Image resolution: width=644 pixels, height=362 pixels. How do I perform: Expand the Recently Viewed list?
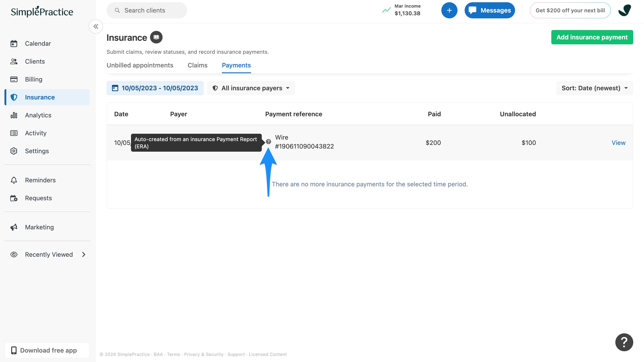point(83,254)
